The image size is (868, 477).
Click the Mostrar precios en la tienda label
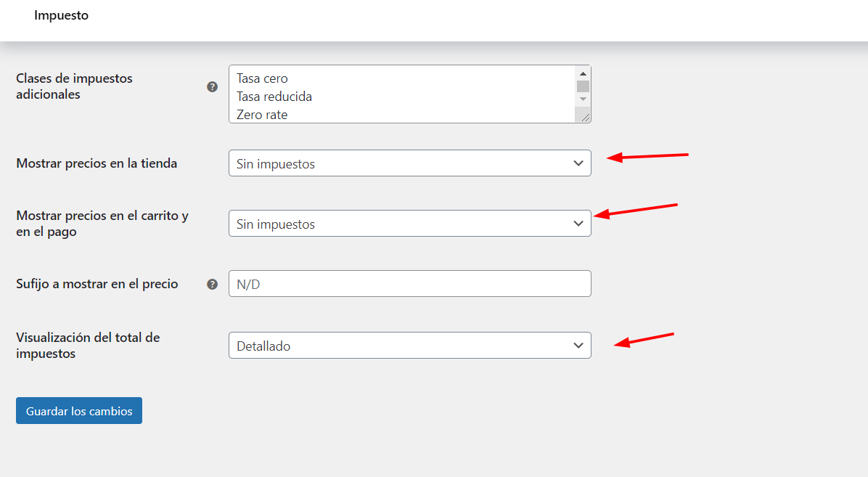coord(97,163)
